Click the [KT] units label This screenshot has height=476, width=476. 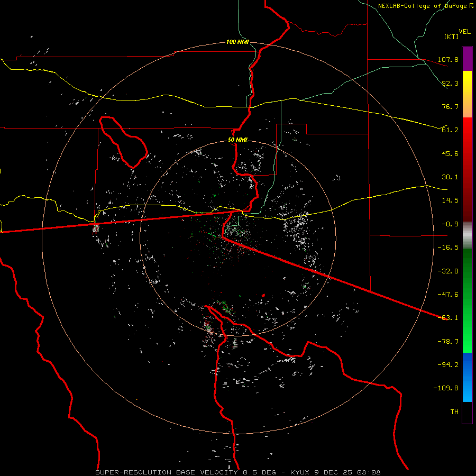pos(452,36)
